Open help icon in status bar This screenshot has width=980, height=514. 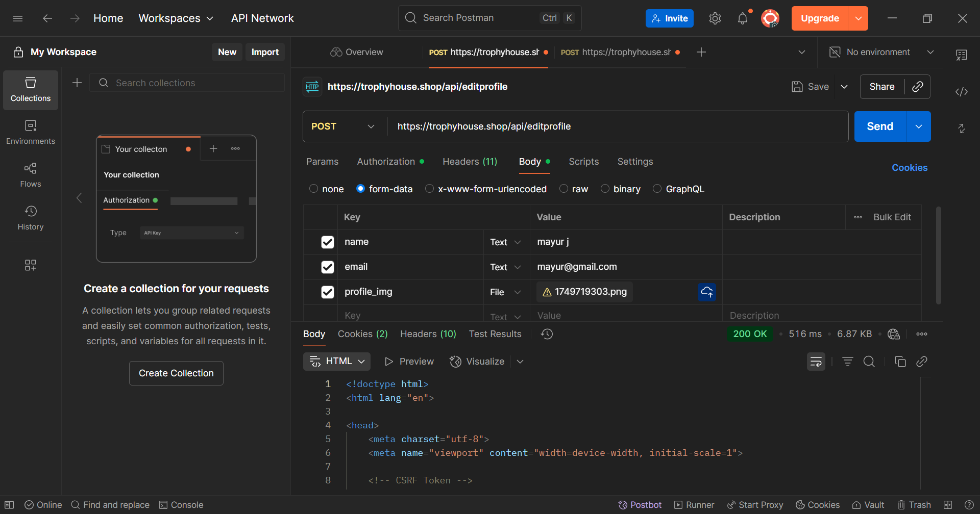[x=969, y=505]
